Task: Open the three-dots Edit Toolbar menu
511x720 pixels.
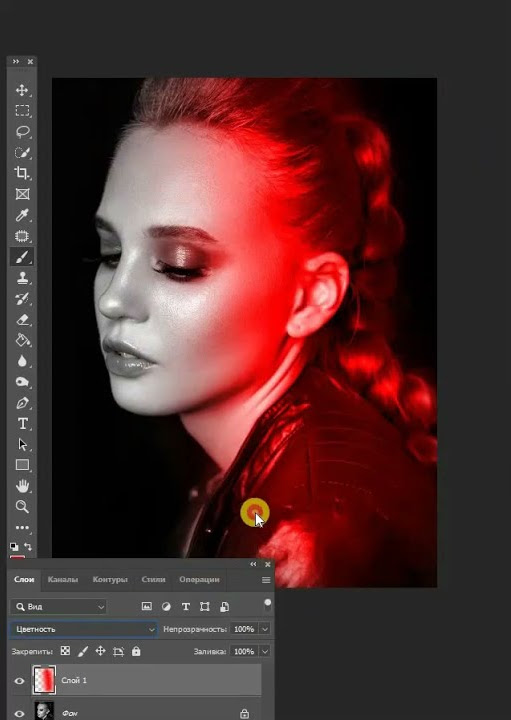Action: [x=22, y=528]
